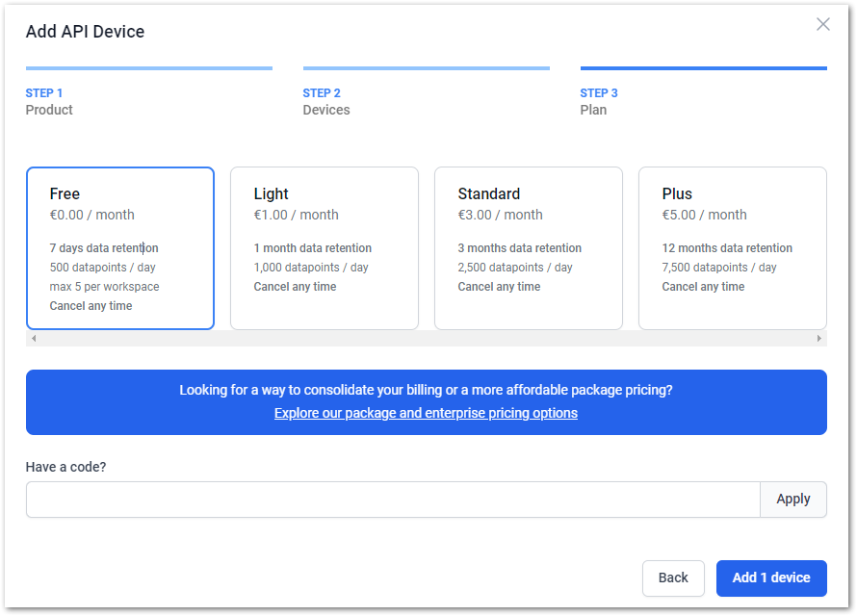
Task: Click '2,500 datapoints / day' text
Action: 515,268
